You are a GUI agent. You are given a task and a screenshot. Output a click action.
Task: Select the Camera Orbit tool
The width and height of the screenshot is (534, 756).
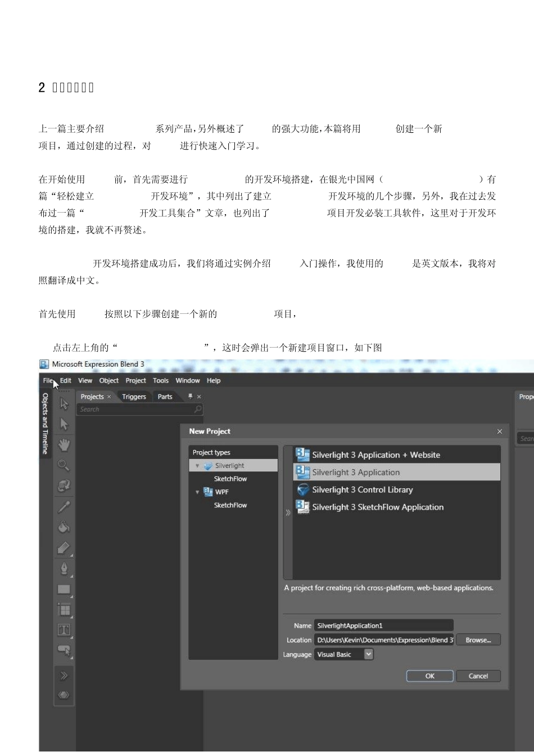[64, 485]
